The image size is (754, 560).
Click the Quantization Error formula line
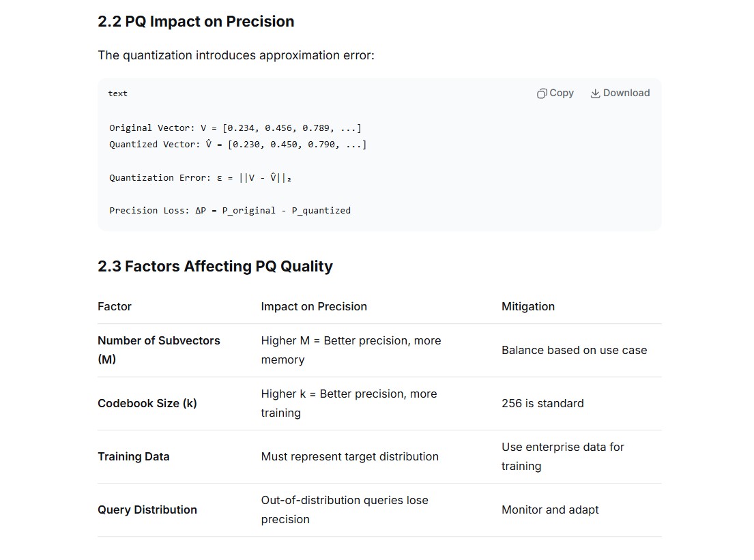tap(200, 178)
